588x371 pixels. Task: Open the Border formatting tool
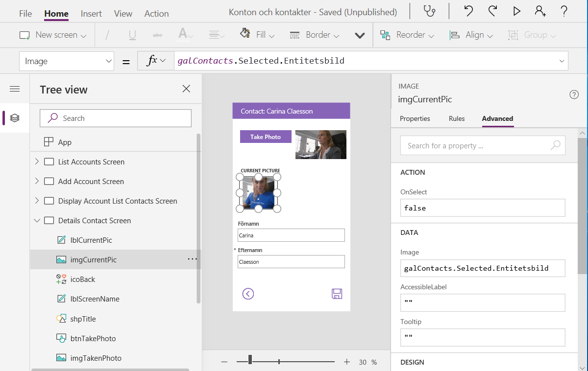click(x=313, y=35)
